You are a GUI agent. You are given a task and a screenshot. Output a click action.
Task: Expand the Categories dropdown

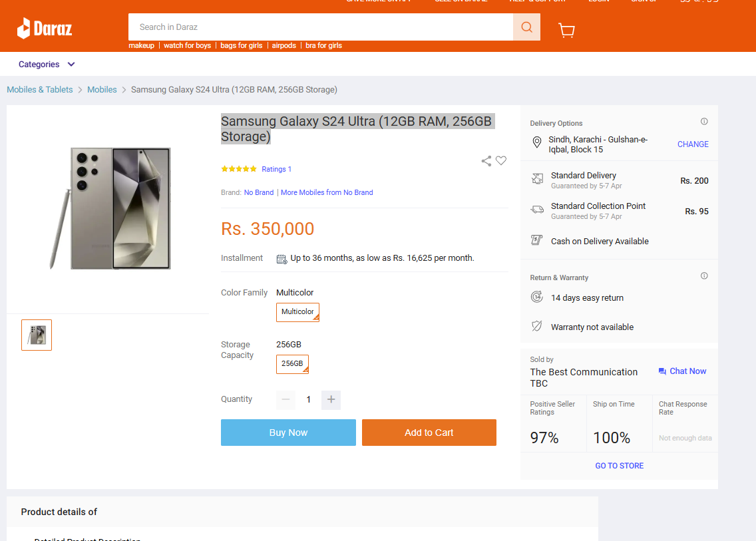click(47, 64)
